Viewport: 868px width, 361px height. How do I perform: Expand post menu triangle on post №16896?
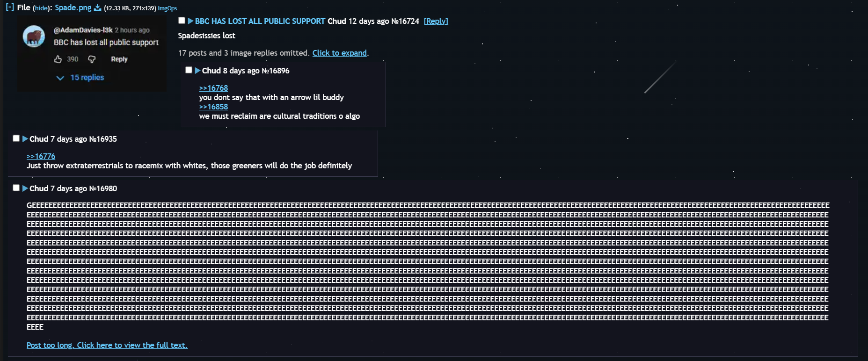pyautogui.click(x=197, y=71)
